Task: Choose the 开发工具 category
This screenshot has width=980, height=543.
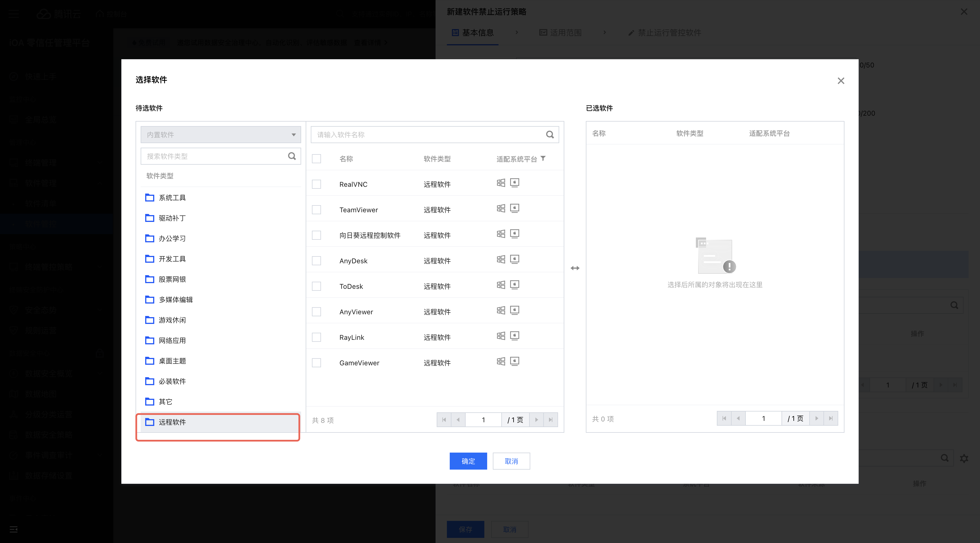Action: [x=172, y=259]
